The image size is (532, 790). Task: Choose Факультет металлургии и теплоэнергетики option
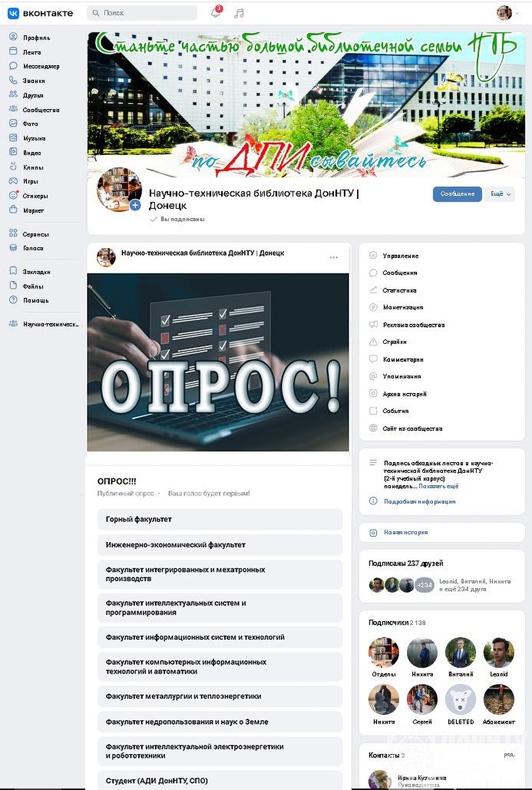coord(219,696)
